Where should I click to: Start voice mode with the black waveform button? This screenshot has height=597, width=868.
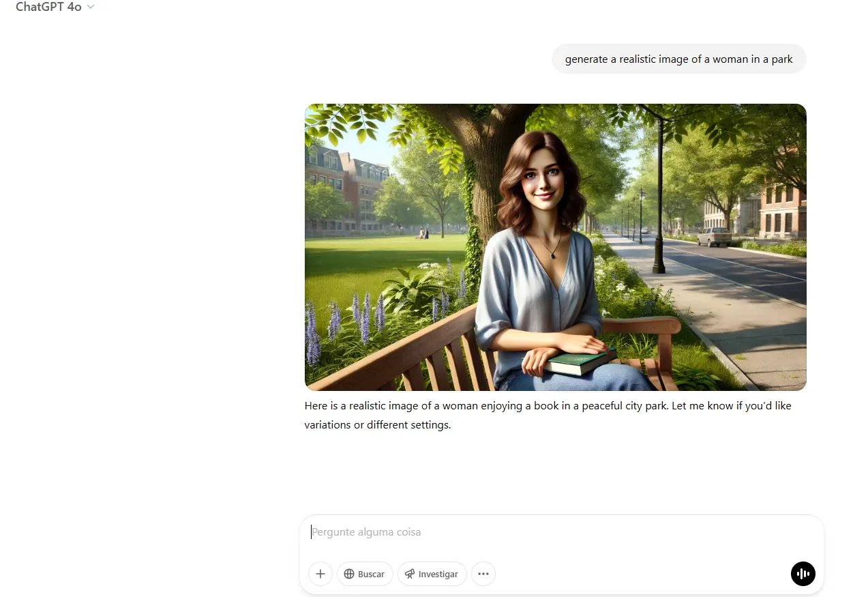pos(803,574)
